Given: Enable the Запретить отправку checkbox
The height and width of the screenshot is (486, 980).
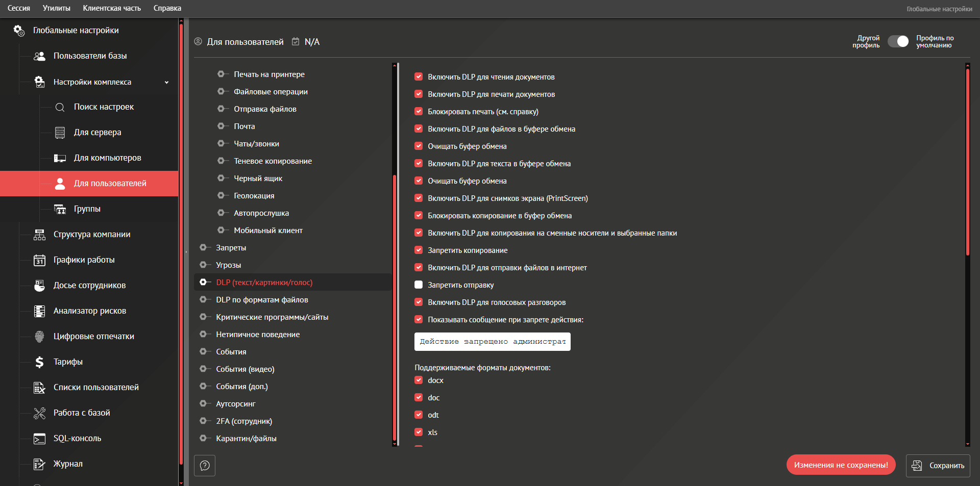Looking at the screenshot, I should (419, 285).
